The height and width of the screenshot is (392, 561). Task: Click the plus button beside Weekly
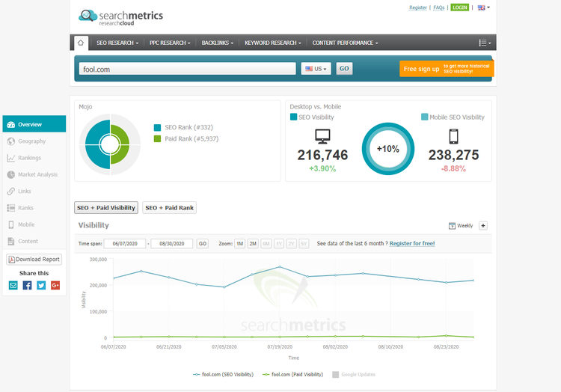pyautogui.click(x=483, y=226)
